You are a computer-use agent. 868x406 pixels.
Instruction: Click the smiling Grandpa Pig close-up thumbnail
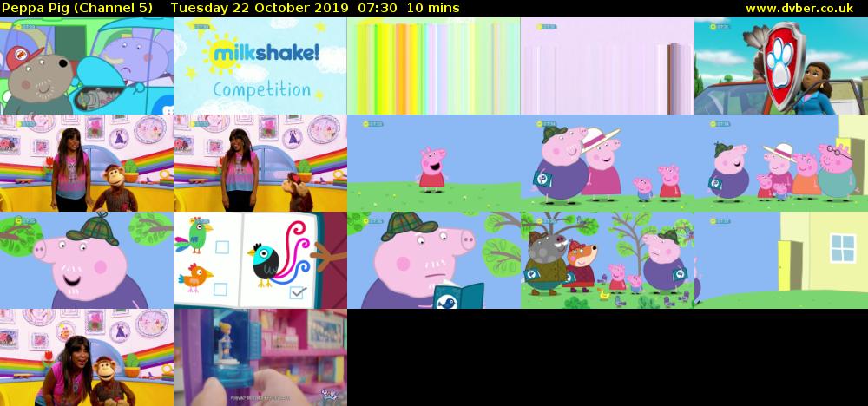coord(87,260)
